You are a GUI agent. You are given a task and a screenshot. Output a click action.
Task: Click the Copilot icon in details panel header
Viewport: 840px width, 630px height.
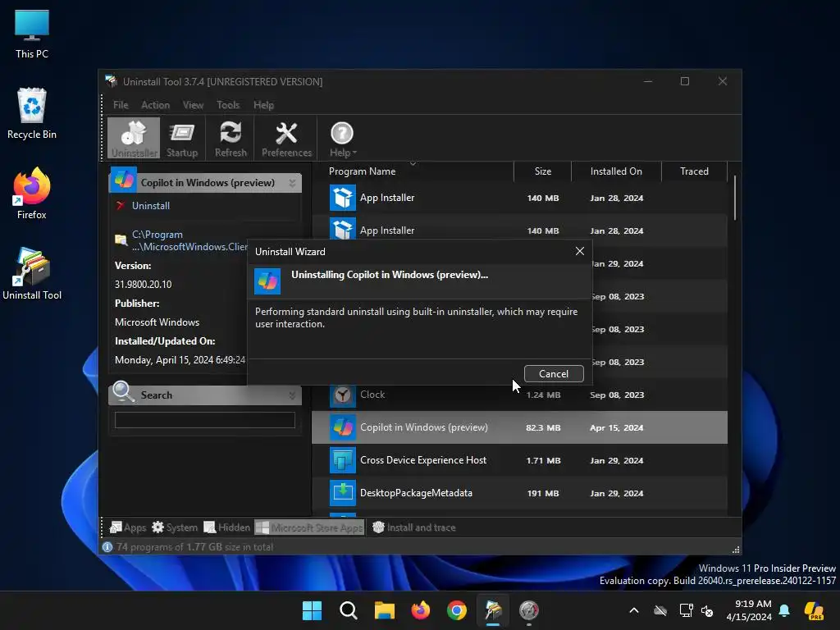tap(123, 180)
